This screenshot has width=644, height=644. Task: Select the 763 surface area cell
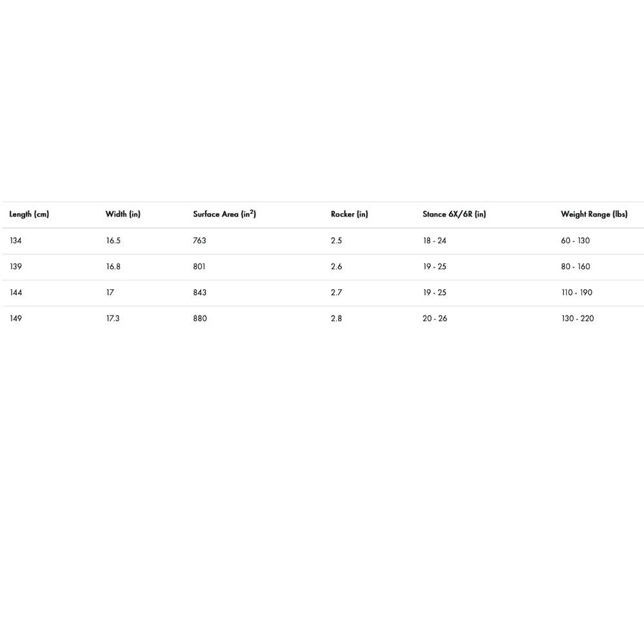[x=200, y=241]
